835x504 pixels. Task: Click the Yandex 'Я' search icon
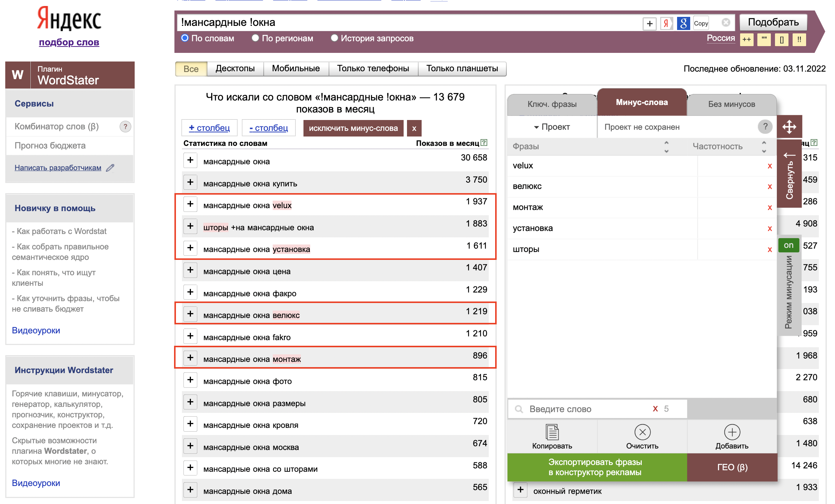tap(666, 23)
